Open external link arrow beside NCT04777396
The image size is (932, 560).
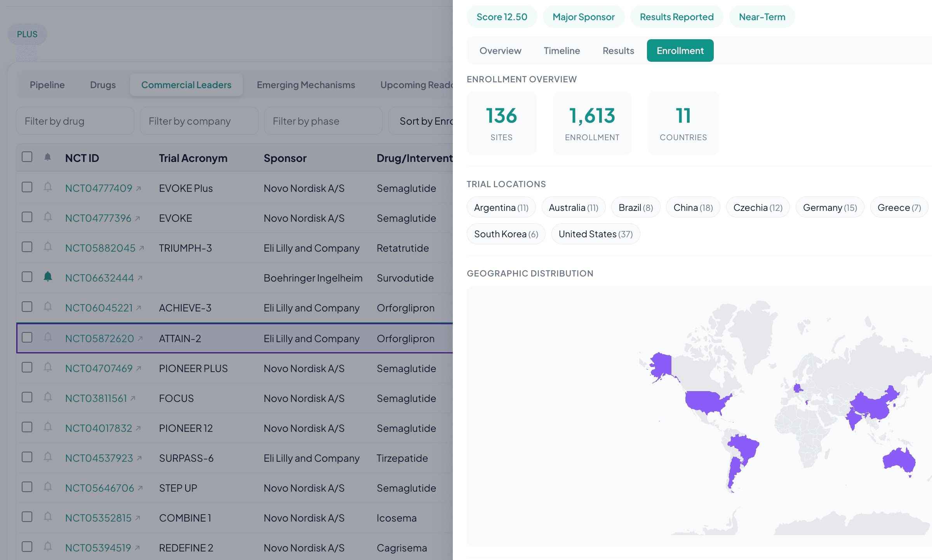pos(137,219)
